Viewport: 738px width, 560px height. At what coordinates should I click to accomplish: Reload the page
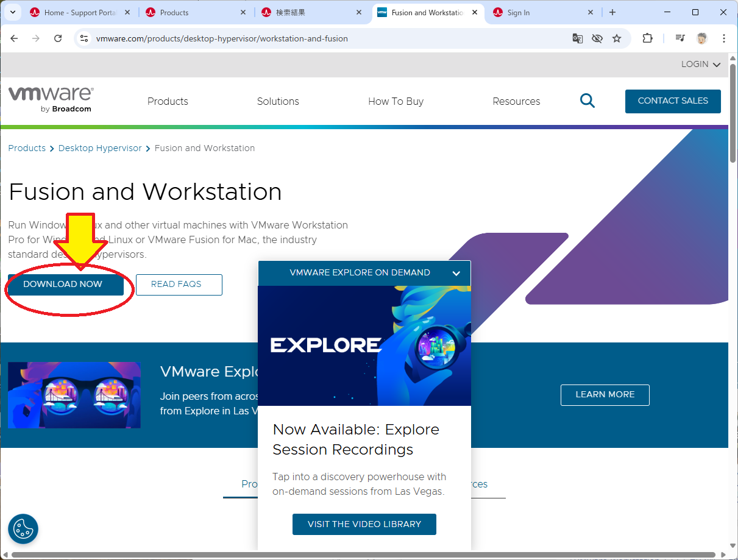58,38
